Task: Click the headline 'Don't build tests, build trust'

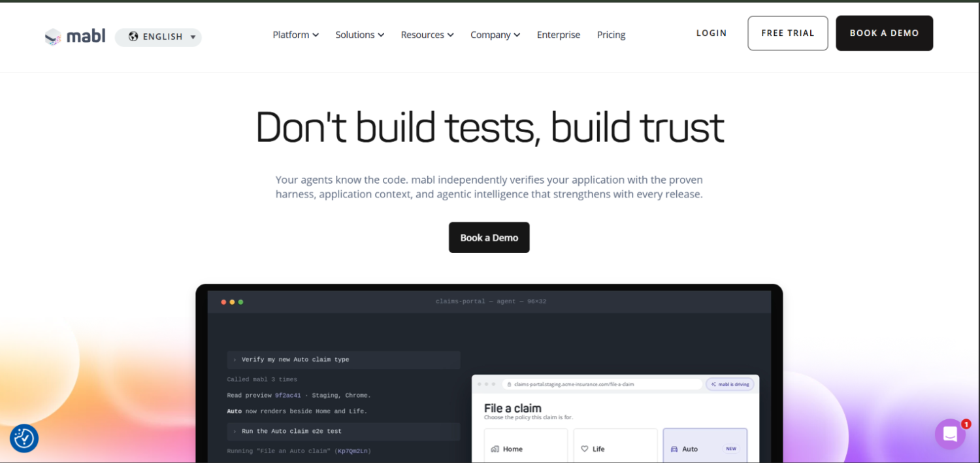Action: [489, 127]
